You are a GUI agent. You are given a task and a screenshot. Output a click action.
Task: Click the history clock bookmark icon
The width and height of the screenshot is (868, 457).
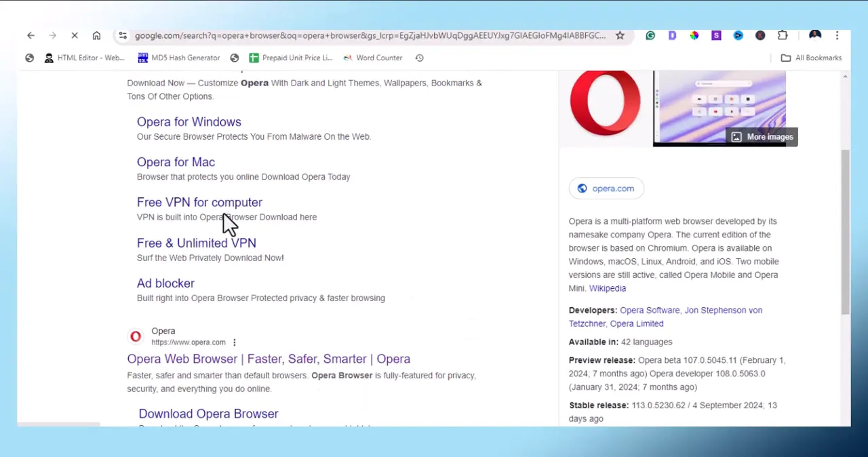click(x=419, y=58)
